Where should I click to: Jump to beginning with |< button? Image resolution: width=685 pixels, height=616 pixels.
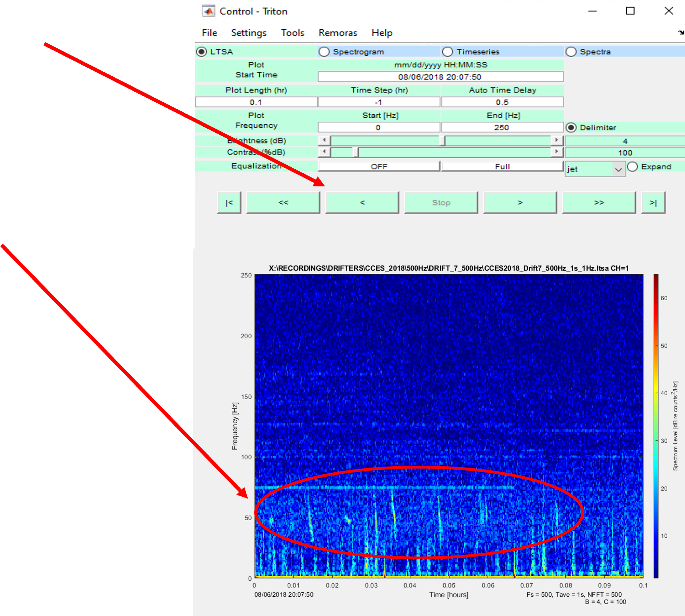(x=229, y=202)
